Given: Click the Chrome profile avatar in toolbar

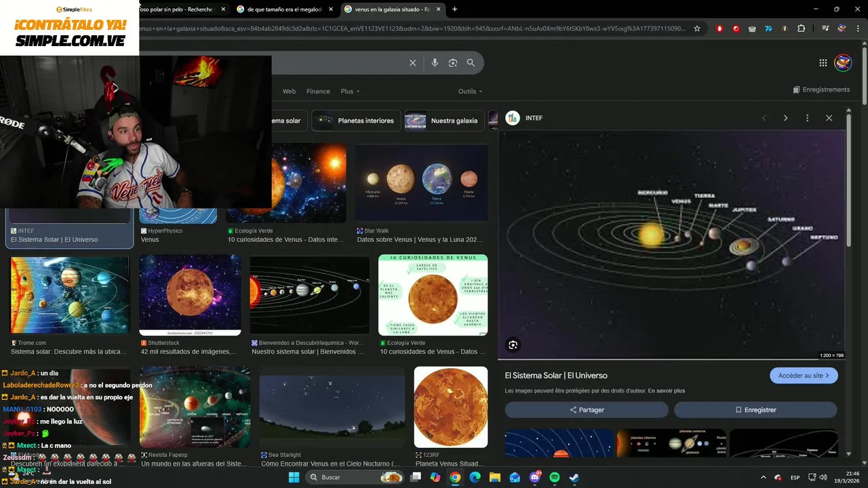Looking at the screenshot, I should (x=842, y=28).
